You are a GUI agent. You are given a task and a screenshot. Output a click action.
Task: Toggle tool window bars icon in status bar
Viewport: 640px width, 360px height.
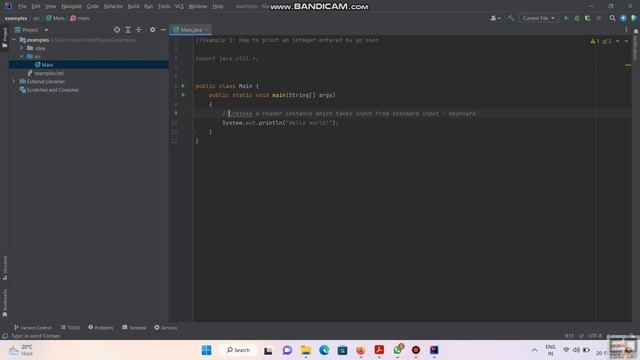coord(5,336)
